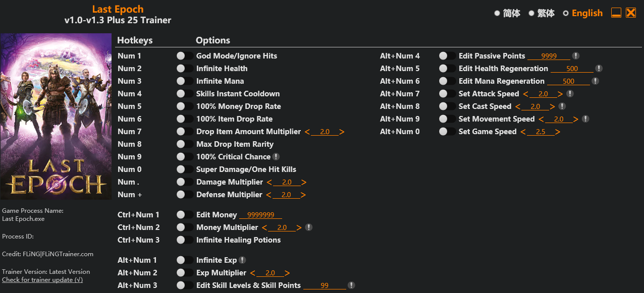Toggle Defense Multiplier switch
Viewport: 644px width, 293px height.
(185, 195)
